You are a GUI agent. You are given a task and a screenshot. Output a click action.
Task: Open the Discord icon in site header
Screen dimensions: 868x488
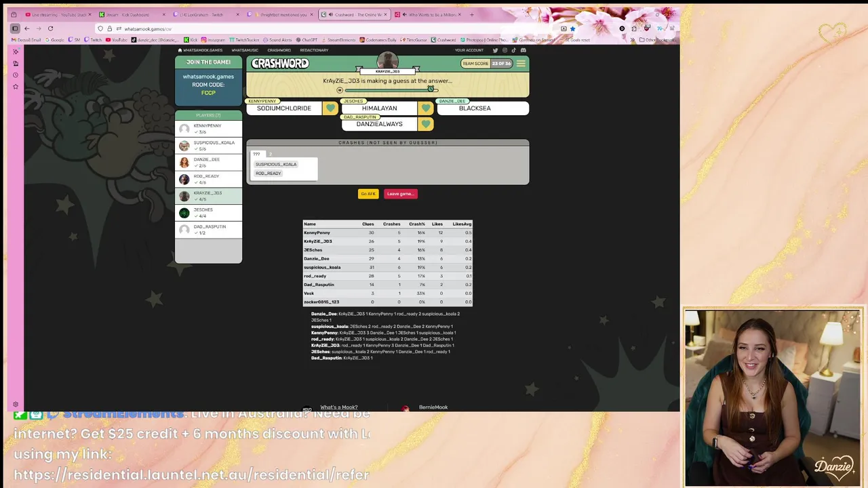(523, 50)
